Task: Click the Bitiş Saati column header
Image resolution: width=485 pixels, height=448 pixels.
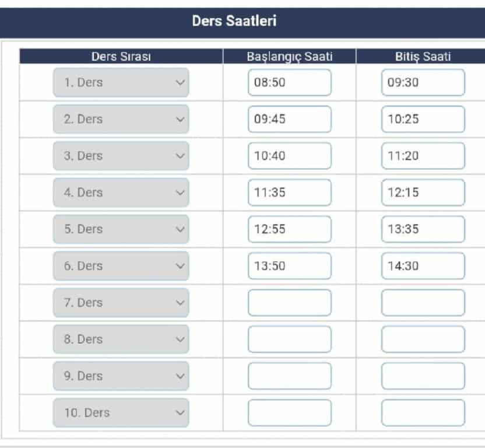Action: point(423,57)
